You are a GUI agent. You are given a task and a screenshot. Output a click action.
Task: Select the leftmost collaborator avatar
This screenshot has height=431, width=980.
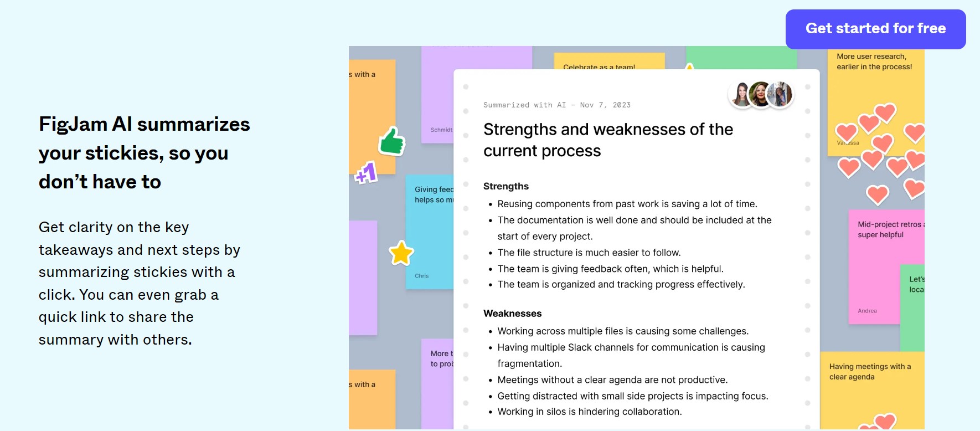[741, 94]
